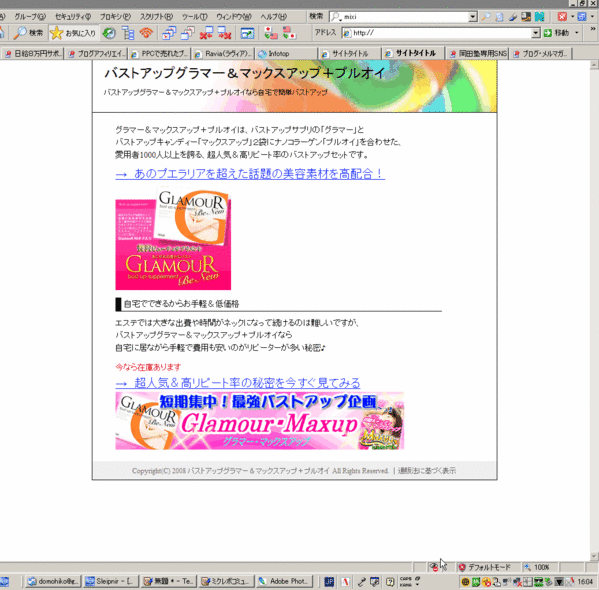Click the page search document icon
This screenshot has width=599, height=590.
pos(499,16)
